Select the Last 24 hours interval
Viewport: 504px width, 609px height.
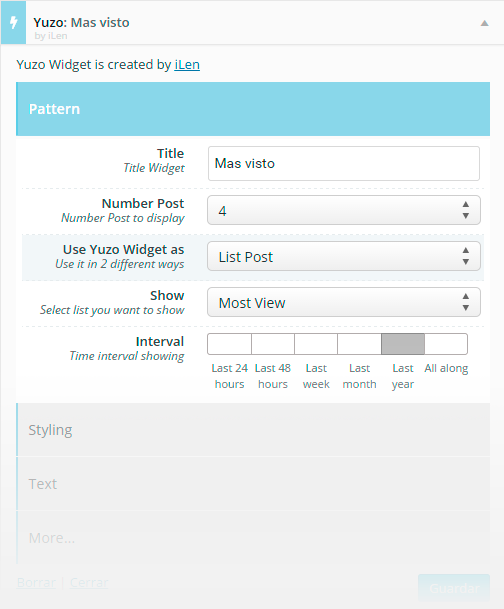coord(229,344)
